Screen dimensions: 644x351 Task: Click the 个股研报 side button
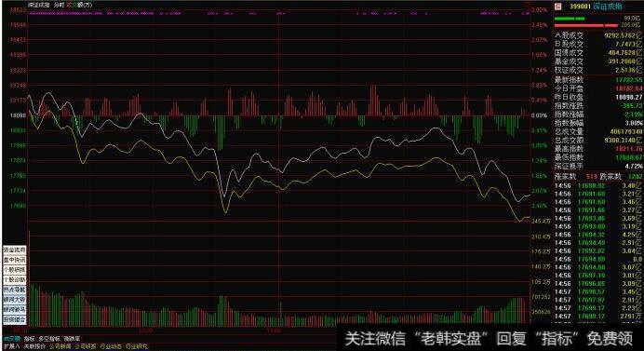(x=15, y=270)
